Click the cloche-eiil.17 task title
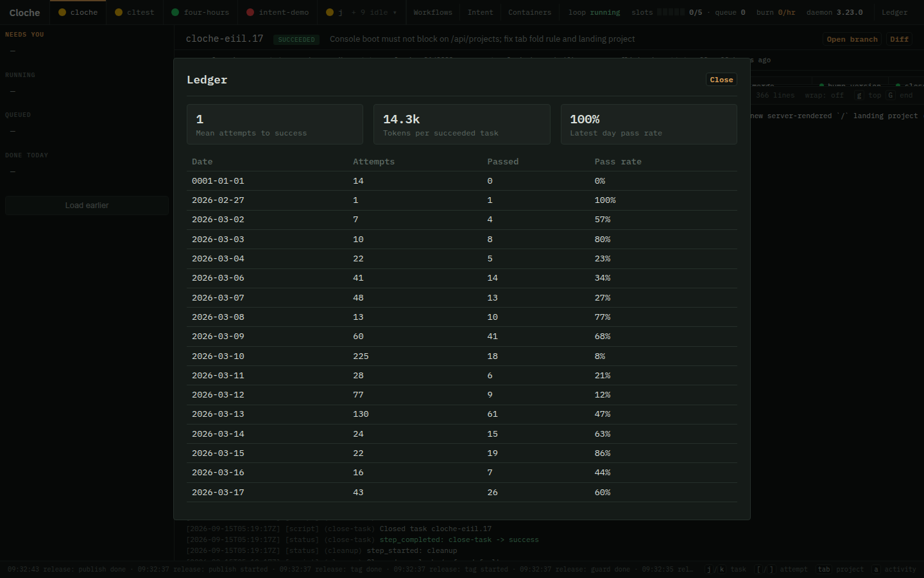This screenshot has width=924, height=578. [x=225, y=39]
